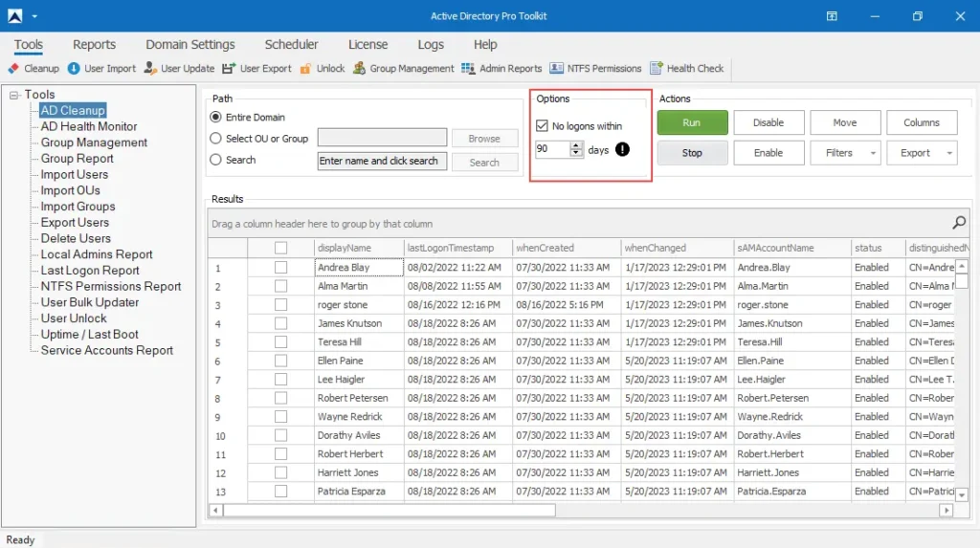980x548 pixels.
Task: Open the License menu tab
Action: pos(368,44)
